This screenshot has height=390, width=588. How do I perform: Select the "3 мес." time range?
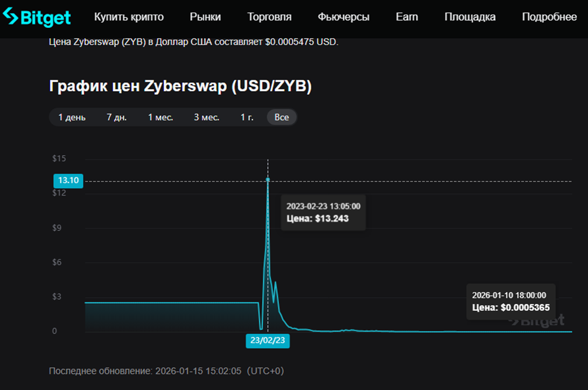[205, 117]
